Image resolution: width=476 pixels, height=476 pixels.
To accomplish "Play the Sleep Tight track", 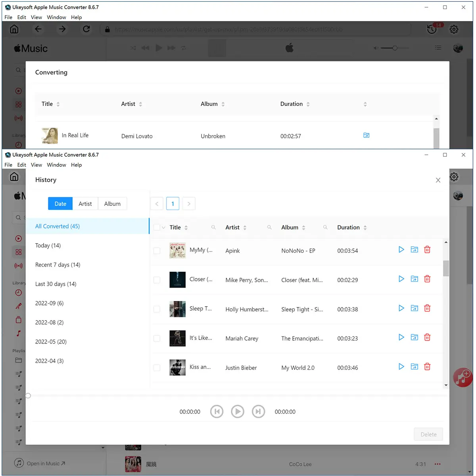I will pos(401,308).
